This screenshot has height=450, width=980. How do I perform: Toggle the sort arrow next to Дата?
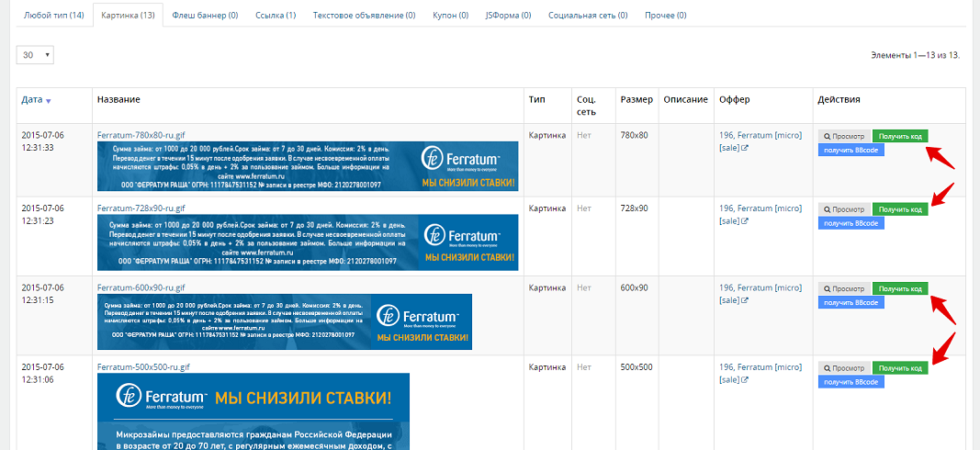click(48, 101)
